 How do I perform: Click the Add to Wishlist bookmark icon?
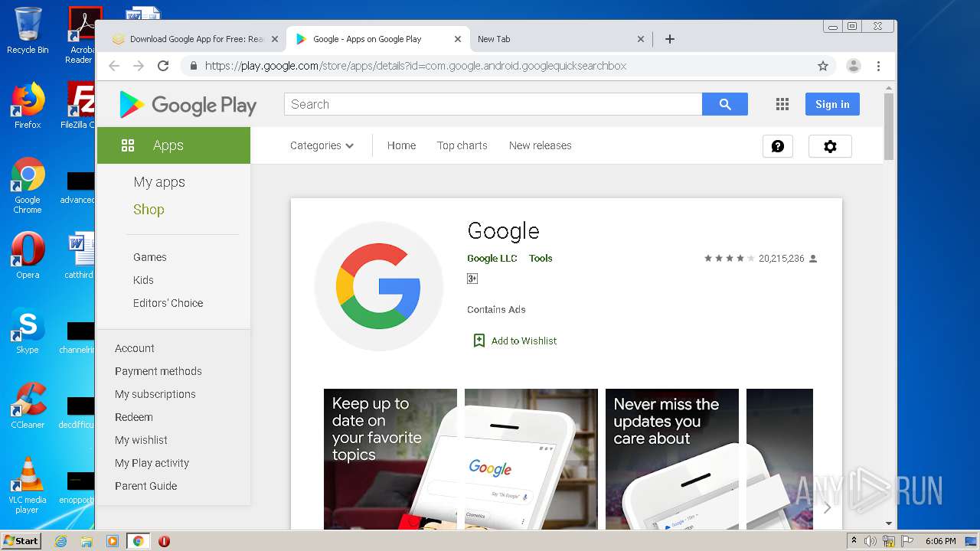tap(479, 341)
